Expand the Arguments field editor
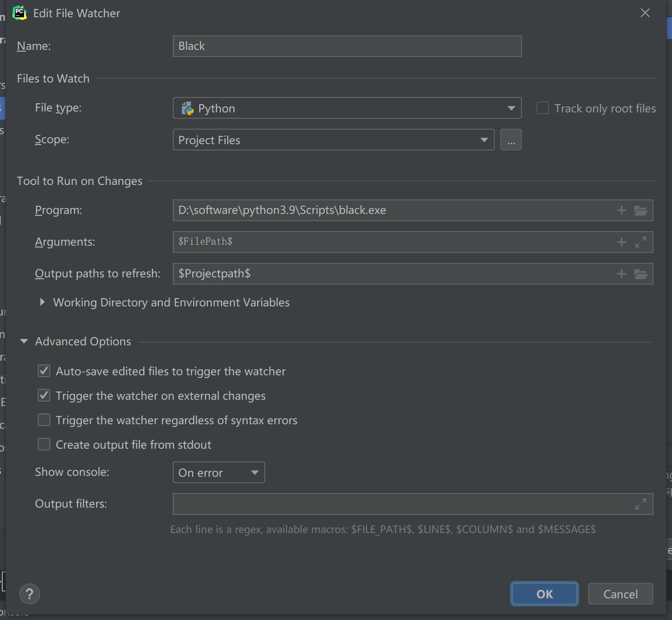This screenshot has width=672, height=620. coord(640,242)
